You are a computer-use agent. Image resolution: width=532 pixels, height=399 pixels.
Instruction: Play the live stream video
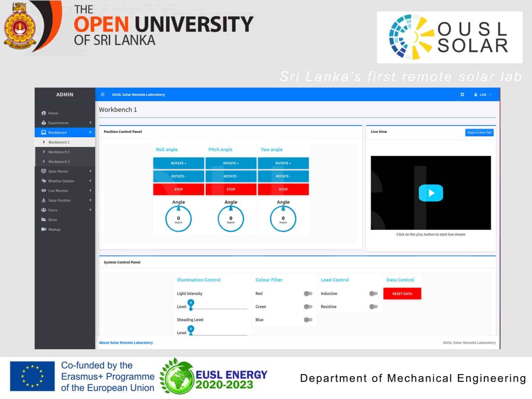(431, 193)
